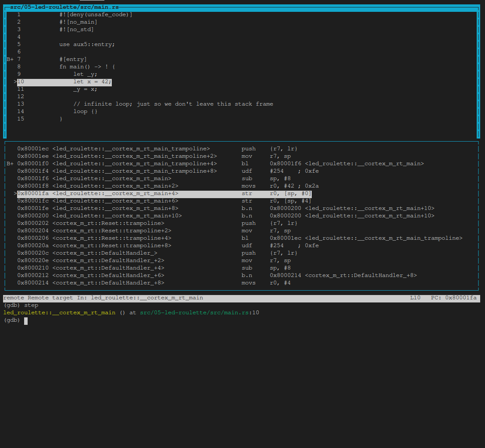The image size is (485, 448).
Task: Click the L10 line indicator in status bar
Action: coord(415,298)
